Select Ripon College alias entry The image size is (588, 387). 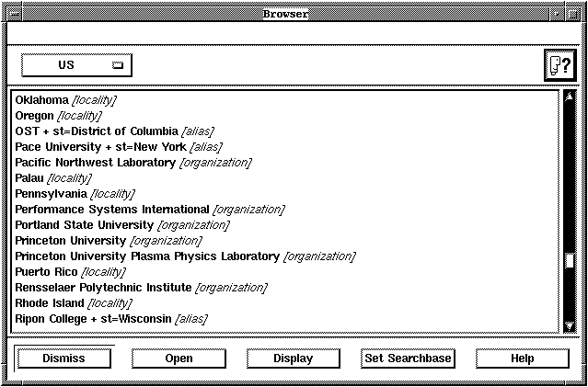point(110,318)
